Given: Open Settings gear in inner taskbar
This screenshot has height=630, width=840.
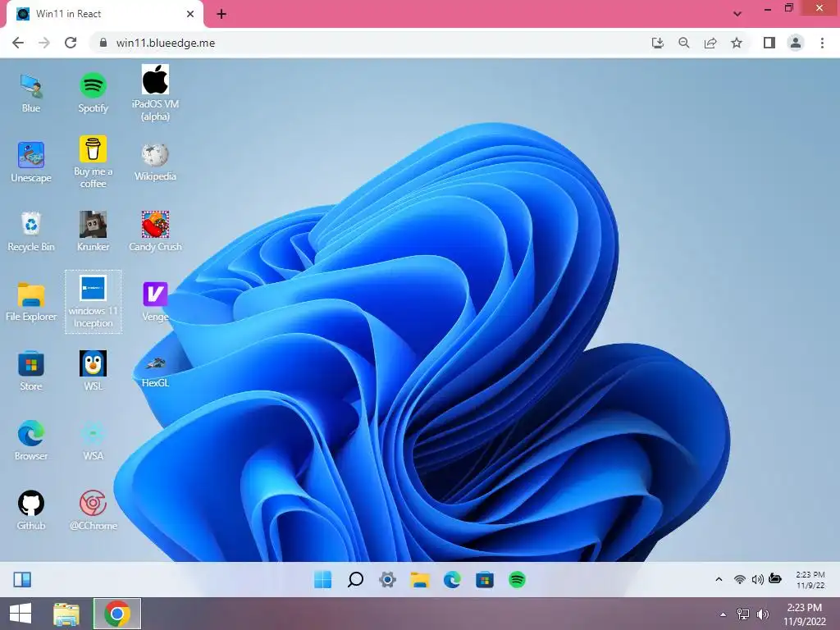Looking at the screenshot, I should pos(387,580).
